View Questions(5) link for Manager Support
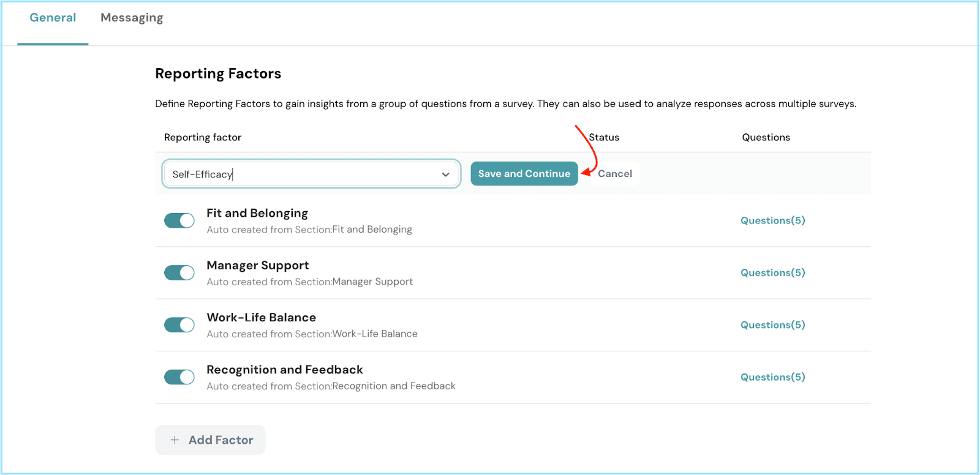 [772, 272]
